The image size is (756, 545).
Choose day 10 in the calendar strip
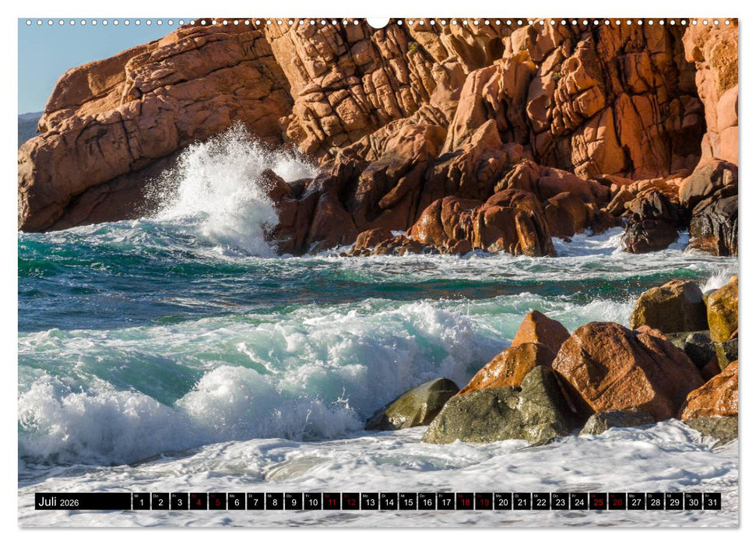312,501
